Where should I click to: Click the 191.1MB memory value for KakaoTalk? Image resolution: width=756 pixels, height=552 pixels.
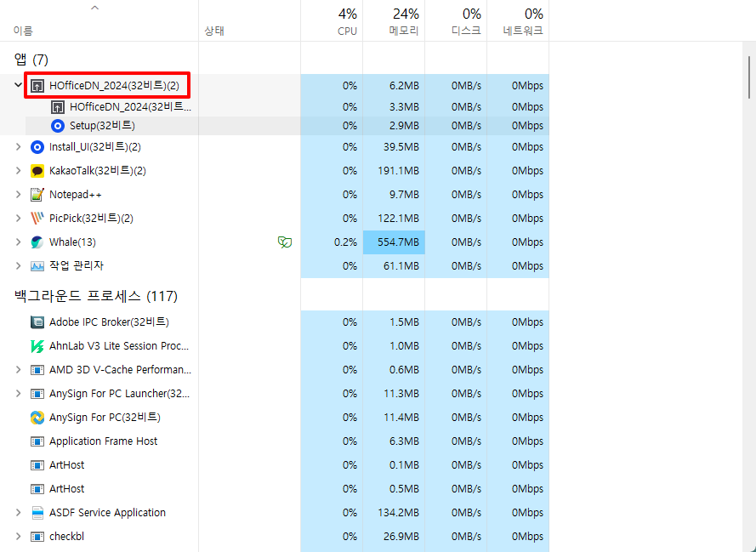tap(398, 171)
